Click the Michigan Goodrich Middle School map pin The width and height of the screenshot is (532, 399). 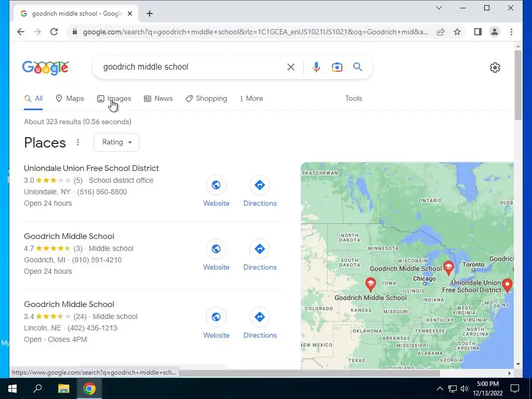coord(448,268)
